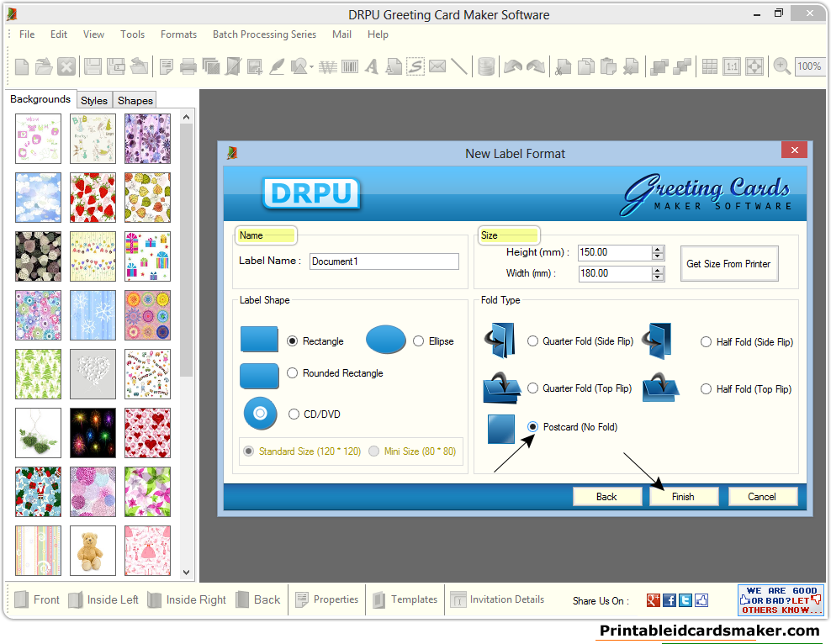Click Get Size From Printer button

(729, 263)
